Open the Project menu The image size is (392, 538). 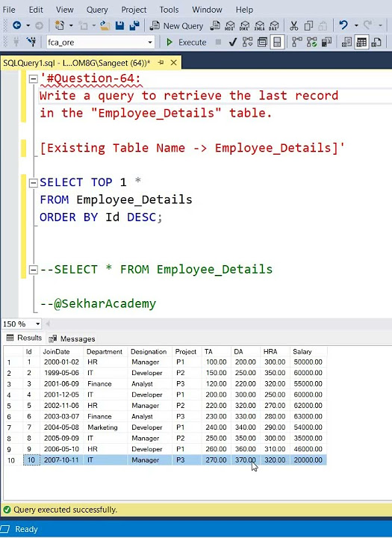click(x=134, y=10)
